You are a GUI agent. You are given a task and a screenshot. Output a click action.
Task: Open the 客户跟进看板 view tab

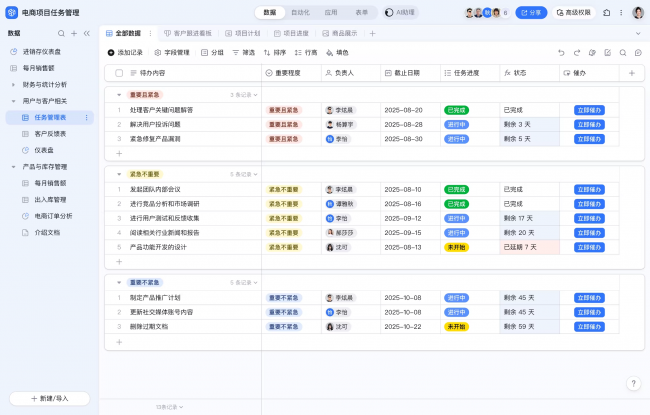pyautogui.click(x=179, y=33)
